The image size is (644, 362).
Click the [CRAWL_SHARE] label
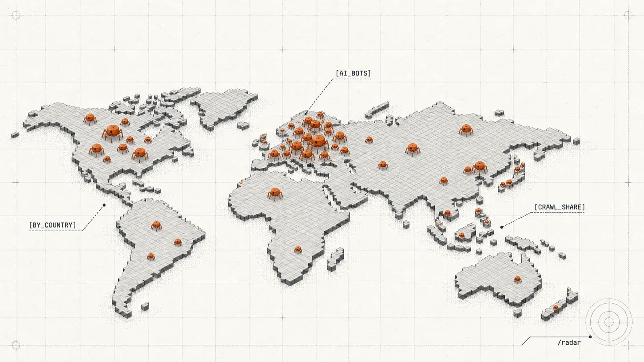pyautogui.click(x=559, y=207)
